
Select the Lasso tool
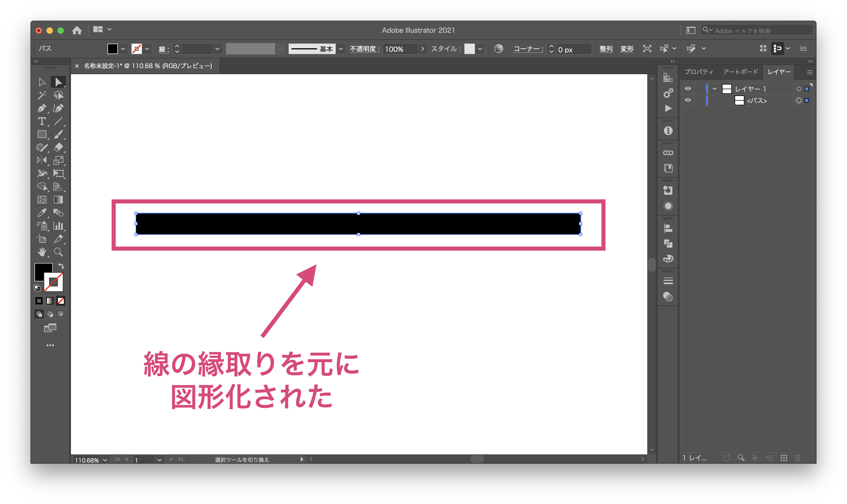tap(58, 95)
